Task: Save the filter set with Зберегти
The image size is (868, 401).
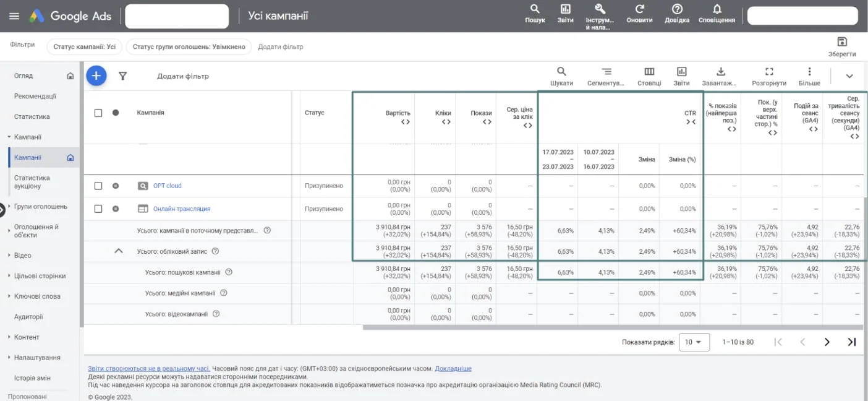Action: (841, 46)
